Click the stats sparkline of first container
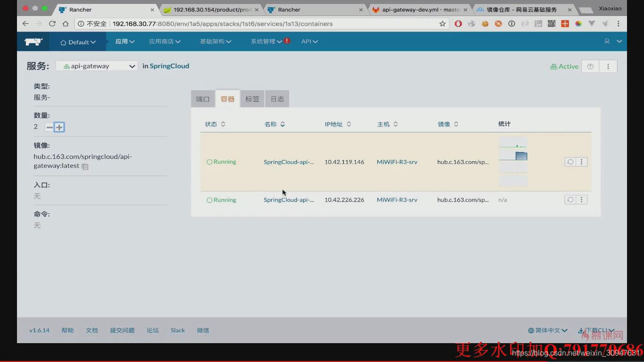The width and height of the screenshot is (644, 362). (x=513, y=161)
